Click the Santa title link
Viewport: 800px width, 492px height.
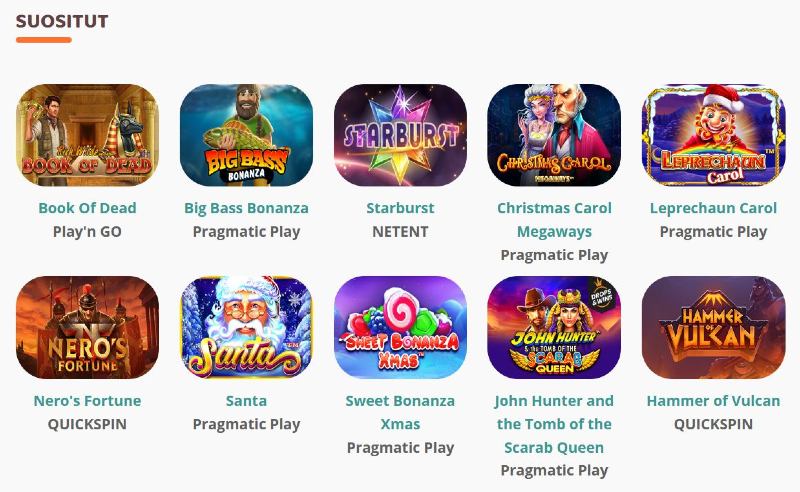(x=246, y=401)
